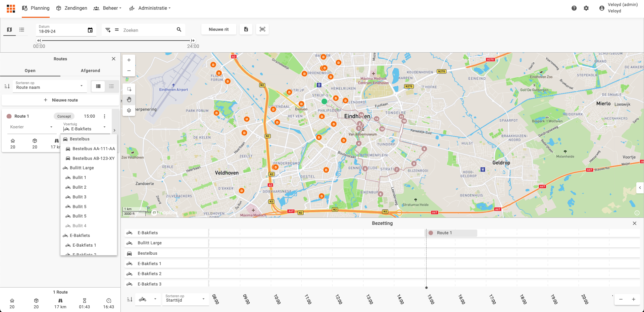
Task: Click the timeline end handle at 24:00
Action: click(x=193, y=41)
